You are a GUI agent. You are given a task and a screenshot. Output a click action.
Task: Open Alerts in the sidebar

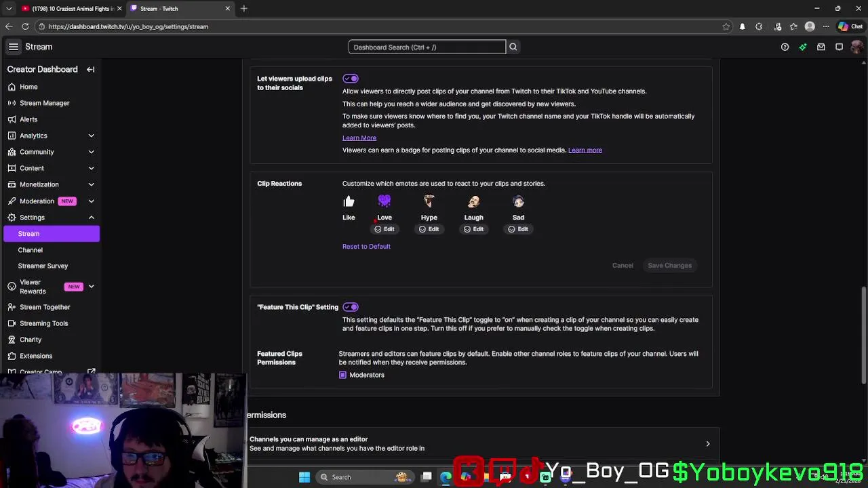coord(51,119)
